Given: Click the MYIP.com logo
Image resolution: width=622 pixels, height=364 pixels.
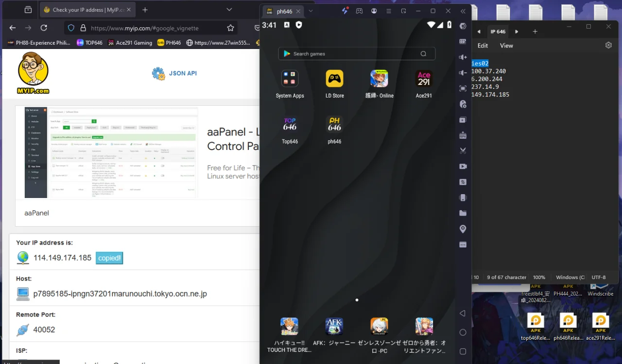Looking at the screenshot, I should [33, 73].
